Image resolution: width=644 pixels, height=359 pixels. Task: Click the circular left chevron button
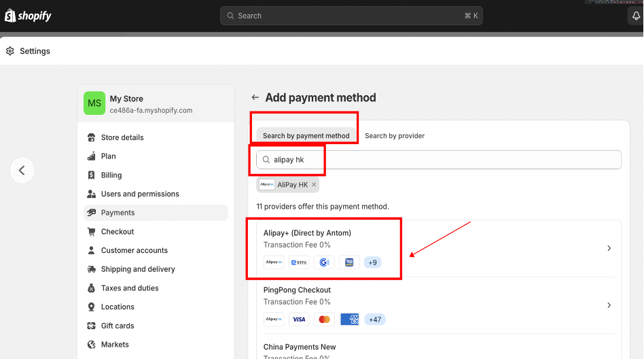point(22,170)
